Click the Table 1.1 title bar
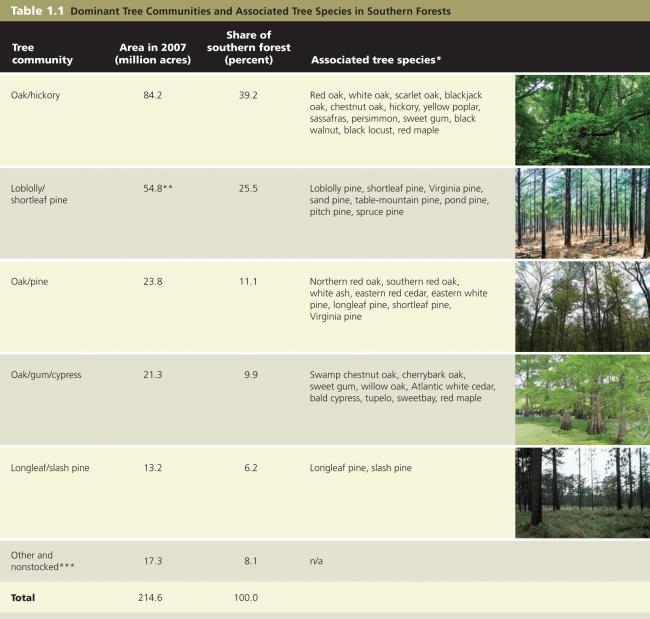The image size is (650, 619). (230, 11)
